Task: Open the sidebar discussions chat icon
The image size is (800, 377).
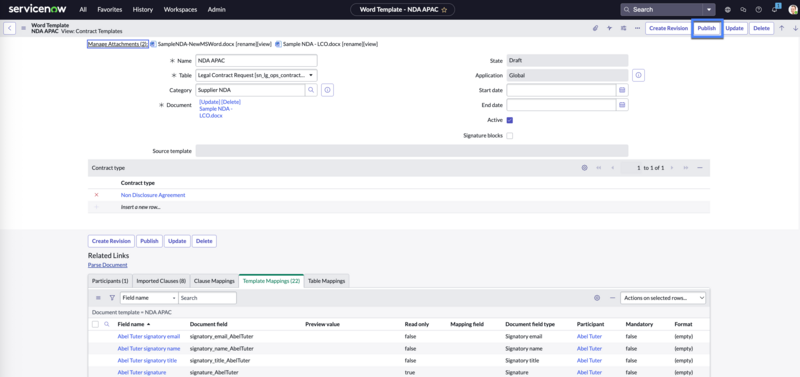Action: [x=743, y=10]
